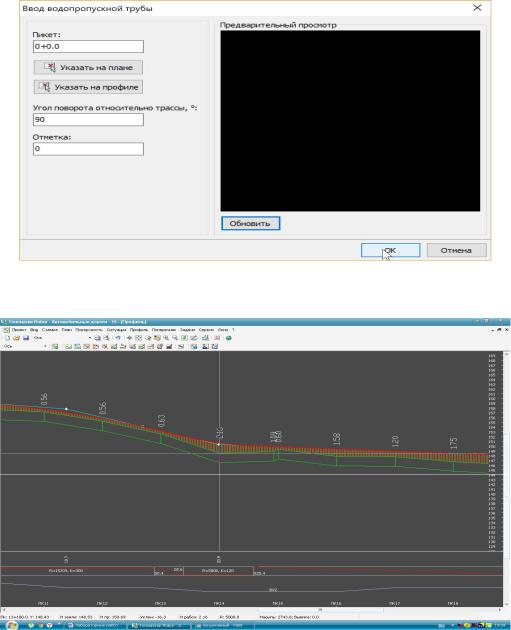Click the ПК14 station label on the profile
Image resolution: width=511 pixels, height=630 pixels.
pos(219,603)
